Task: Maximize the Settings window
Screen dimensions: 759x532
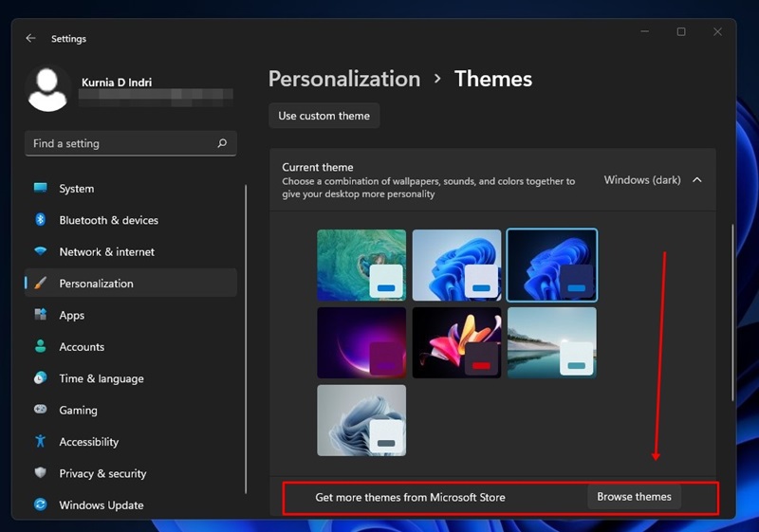Action: click(x=681, y=32)
